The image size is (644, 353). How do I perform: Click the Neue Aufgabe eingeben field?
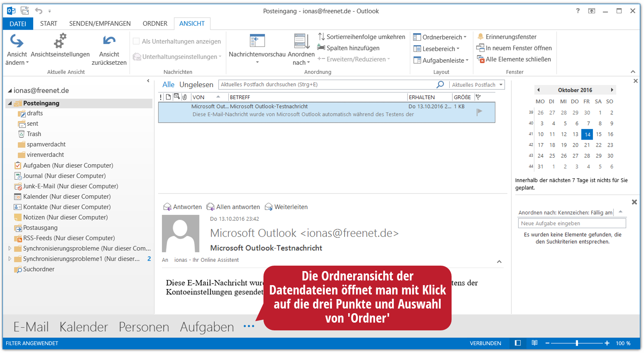pos(572,223)
